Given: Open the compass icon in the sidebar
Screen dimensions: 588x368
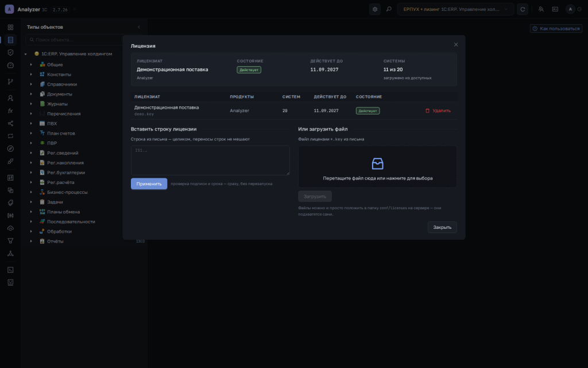Looking at the screenshot, I should (10, 149).
